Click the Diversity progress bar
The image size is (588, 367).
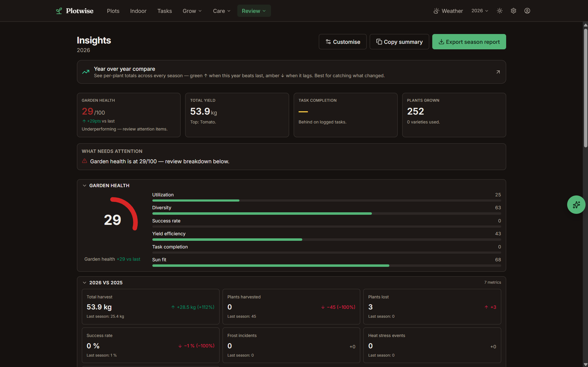[x=326, y=214]
